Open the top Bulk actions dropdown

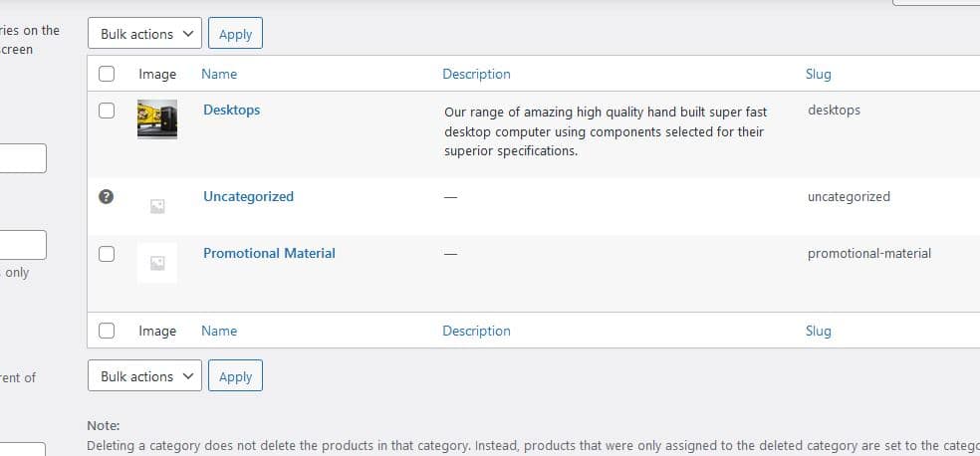click(x=144, y=34)
